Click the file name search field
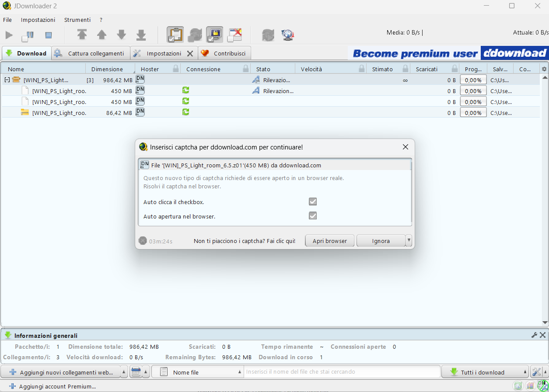The height and width of the screenshot is (392, 549). (x=342, y=372)
